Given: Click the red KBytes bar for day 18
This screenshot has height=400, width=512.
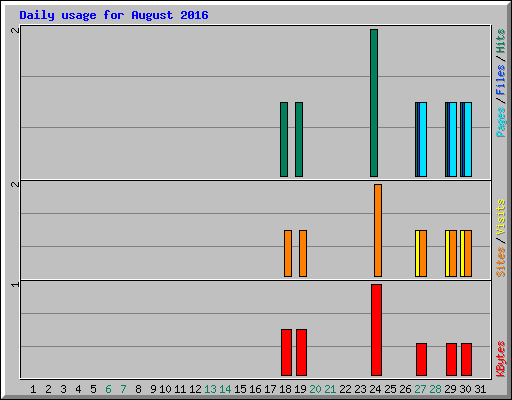Looking at the screenshot, I should coord(286,353).
